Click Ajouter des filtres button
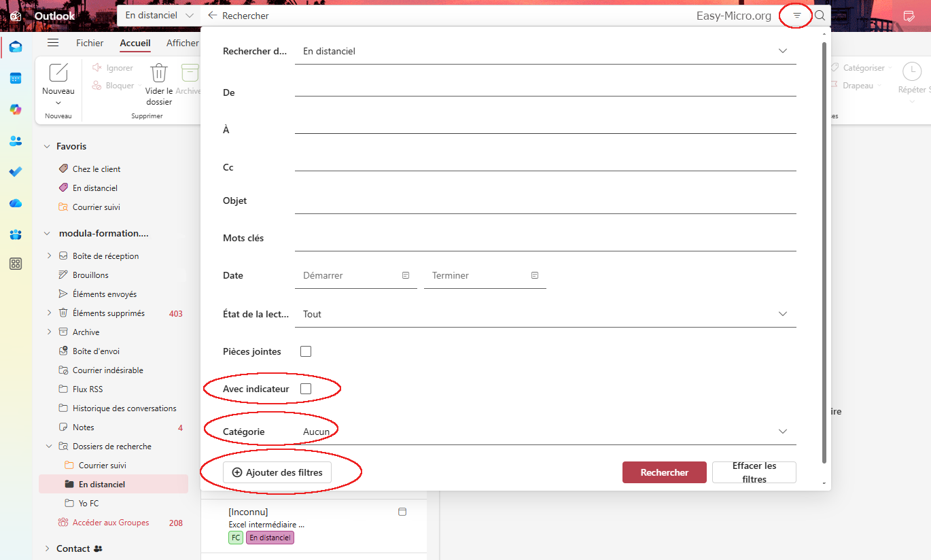The height and width of the screenshot is (560, 931). [277, 472]
